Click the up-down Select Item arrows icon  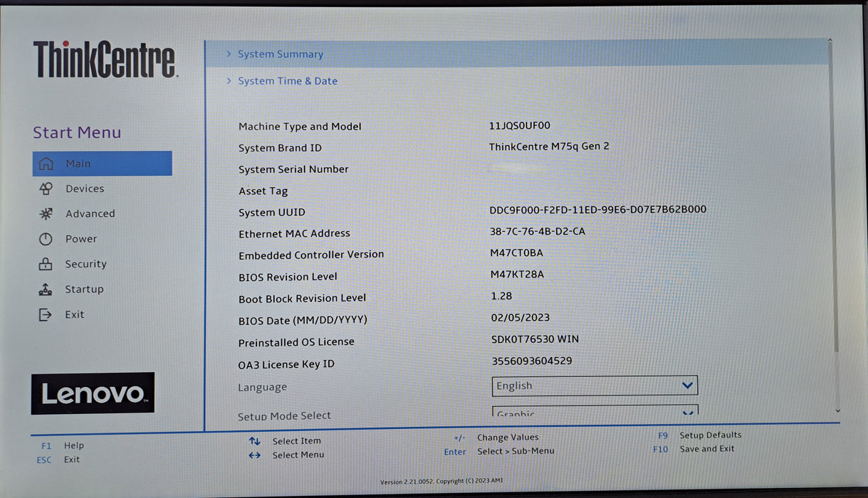point(254,441)
